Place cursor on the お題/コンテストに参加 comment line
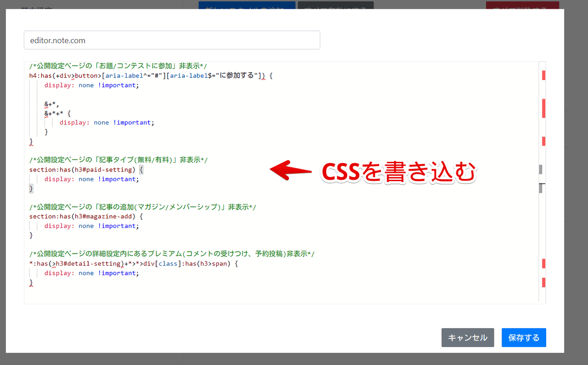 [x=118, y=66]
